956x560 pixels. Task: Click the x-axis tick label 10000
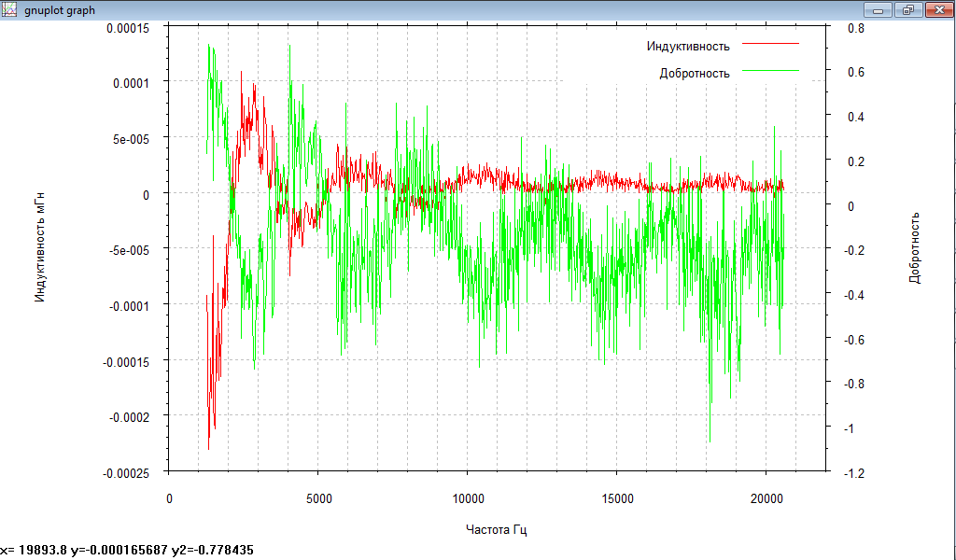tap(469, 499)
